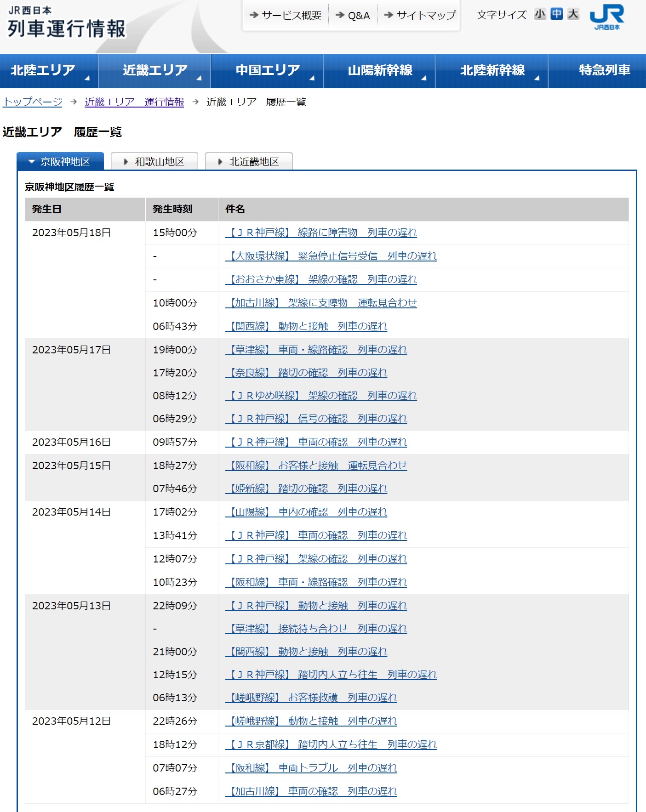Open JR神戸線 架線の確認 at 12時07分
646x812 pixels.
coord(316,559)
